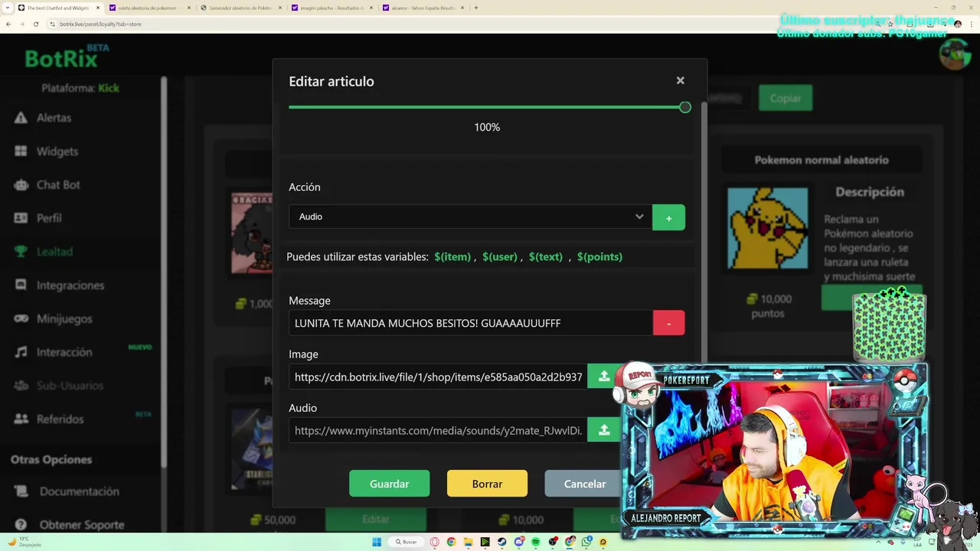Open the Minijuegos section

[x=64, y=318]
